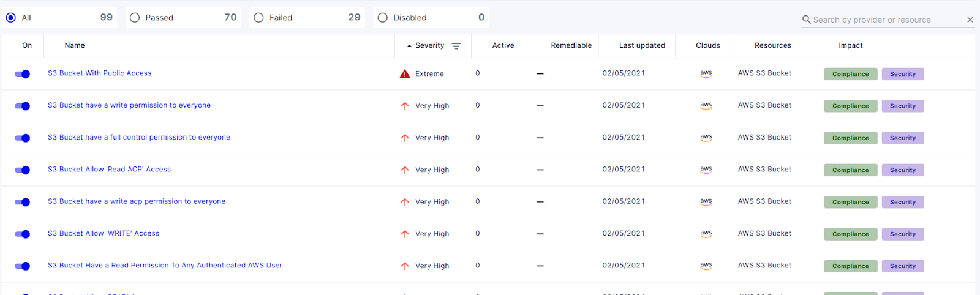Image resolution: width=980 pixels, height=295 pixels.
Task: Toggle the Allow 'WRITE' Access rule switch
Action: (x=22, y=234)
